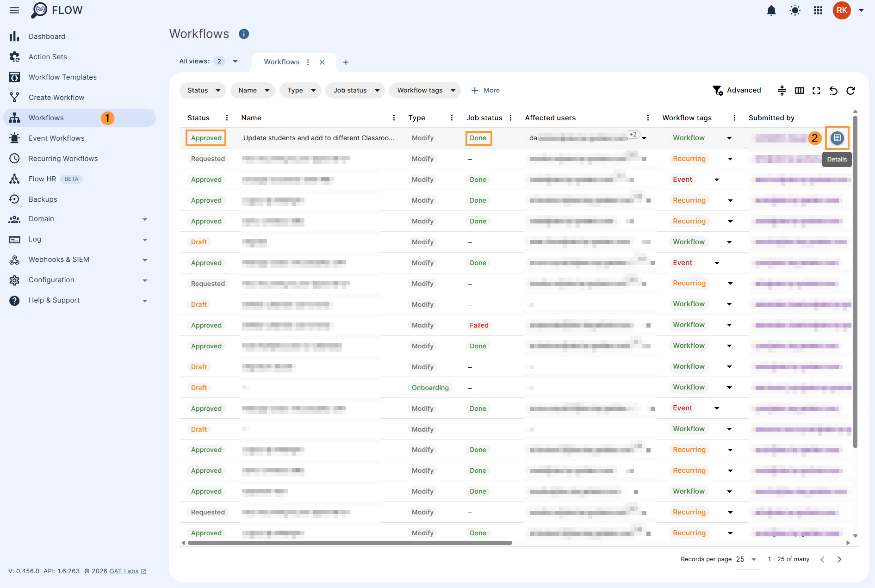Viewport: 875px width, 588px height.
Task: Click the +2 users badge in first row
Action: [x=633, y=135]
